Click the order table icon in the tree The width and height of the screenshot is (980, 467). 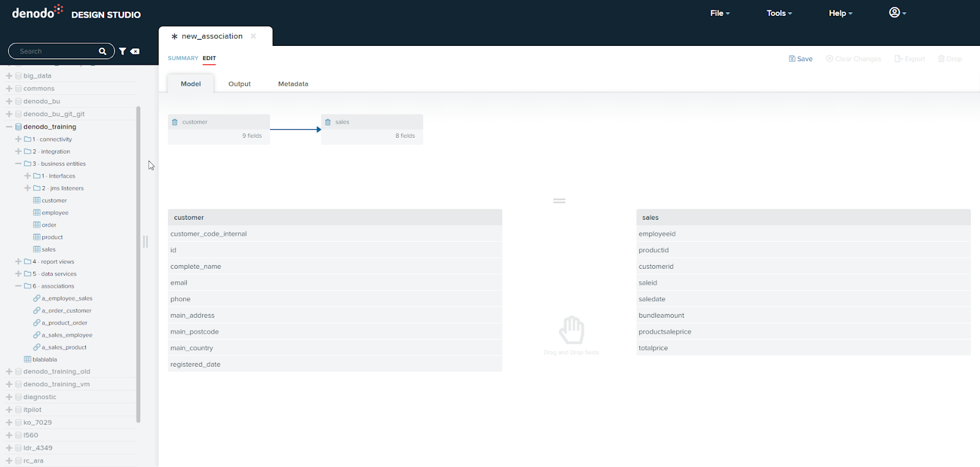[37, 225]
